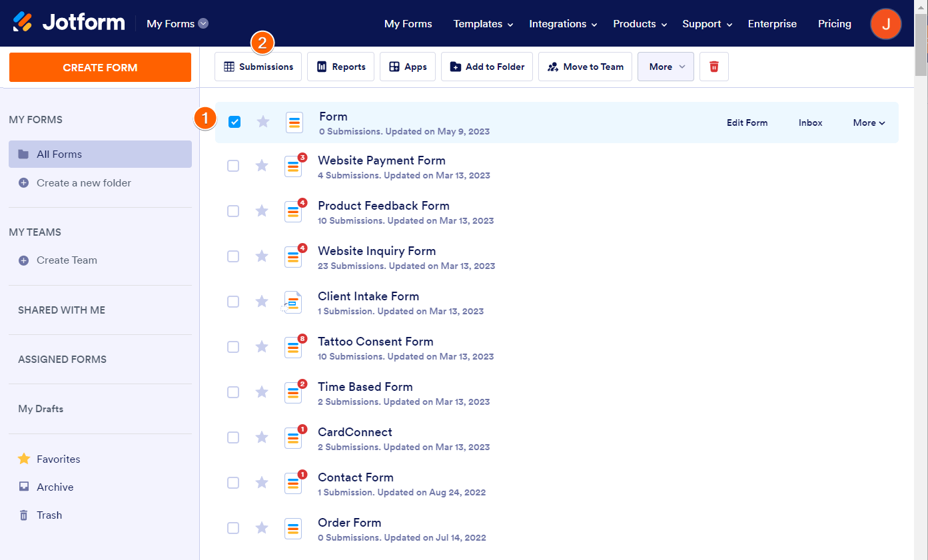The height and width of the screenshot is (560, 928).
Task: Click the Client Intake Form icon
Action: pos(293,302)
